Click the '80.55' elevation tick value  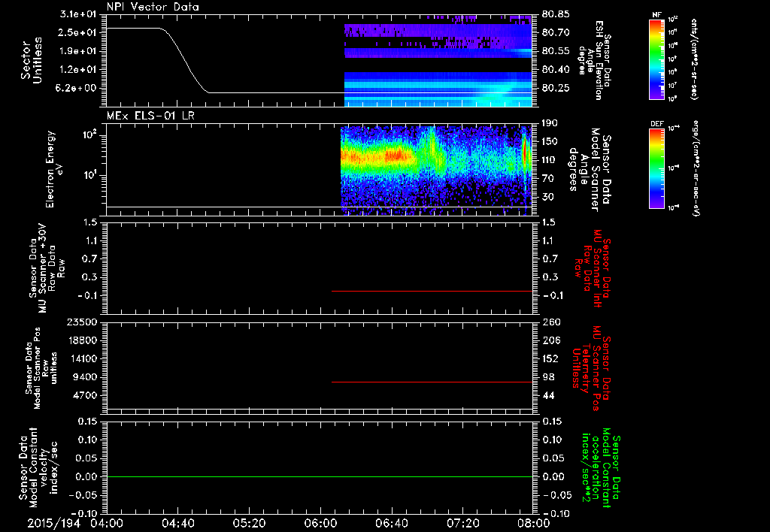(x=556, y=51)
